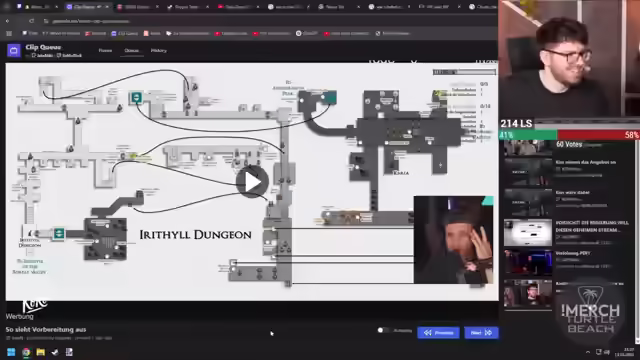Open the last pinned taskbar app

point(69,352)
